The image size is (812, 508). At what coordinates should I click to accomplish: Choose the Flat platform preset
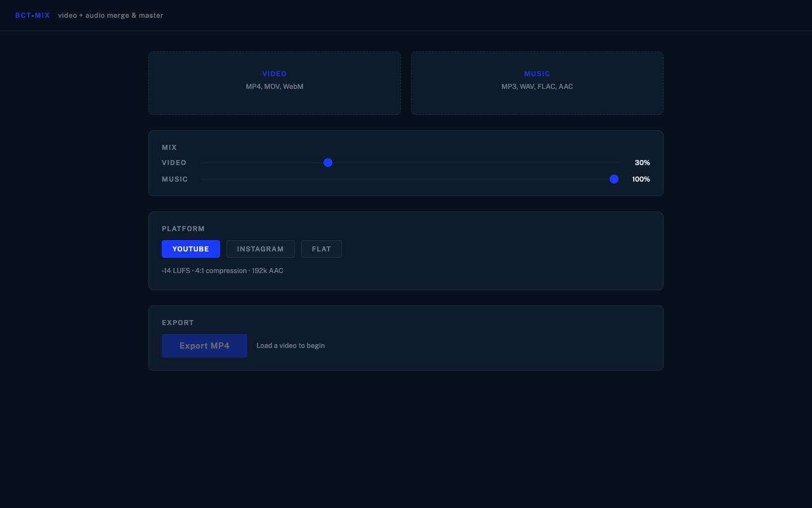click(x=321, y=249)
